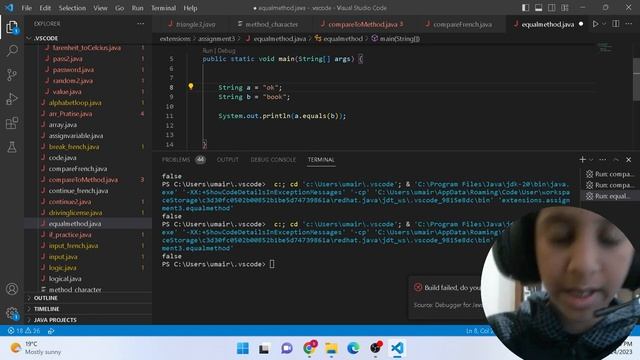
Task: Maximize the terminal panel size
Action: 616,160
